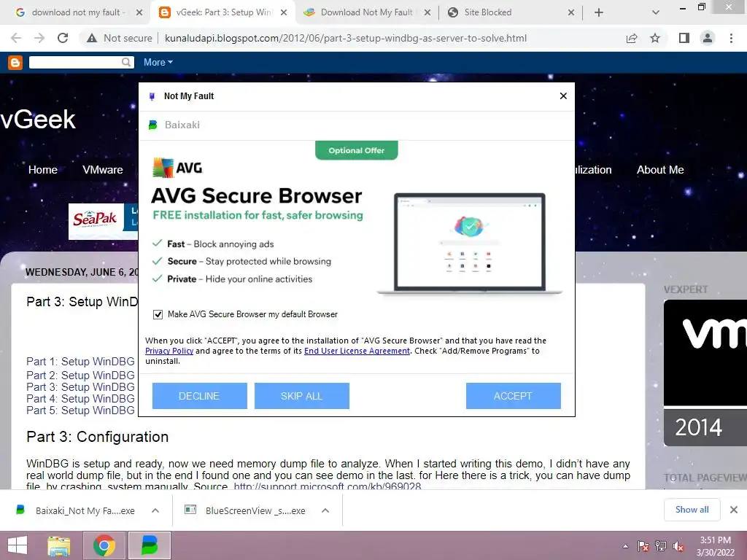Viewport: 747px width, 560px height.
Task: Open the About Me menu item
Action: [660, 170]
